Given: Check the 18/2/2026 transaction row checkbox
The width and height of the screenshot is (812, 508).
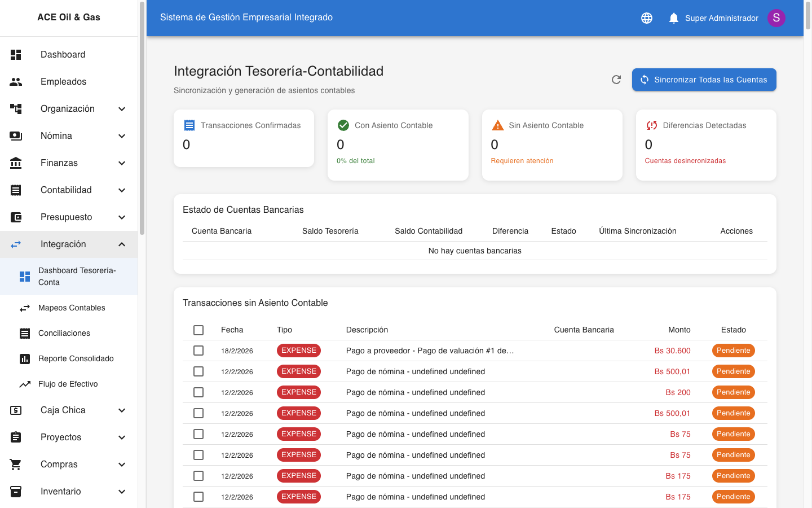Looking at the screenshot, I should point(198,351).
